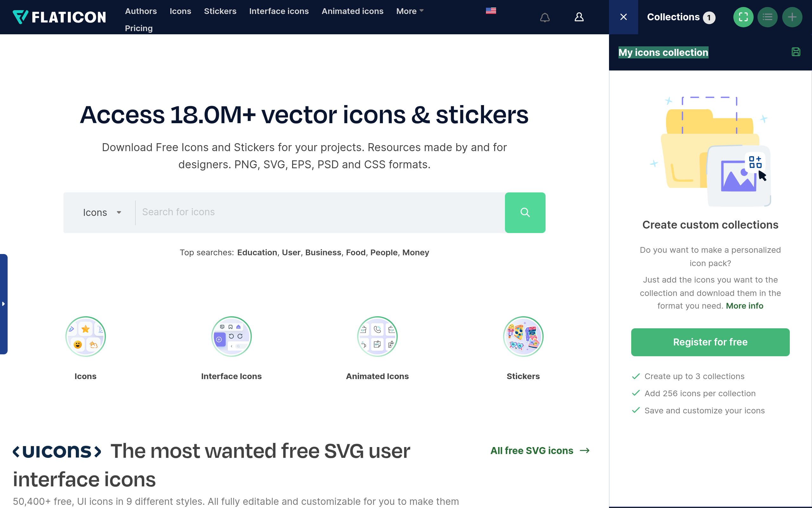
Task: Open the Stickers circle thumbnail
Action: click(x=523, y=336)
